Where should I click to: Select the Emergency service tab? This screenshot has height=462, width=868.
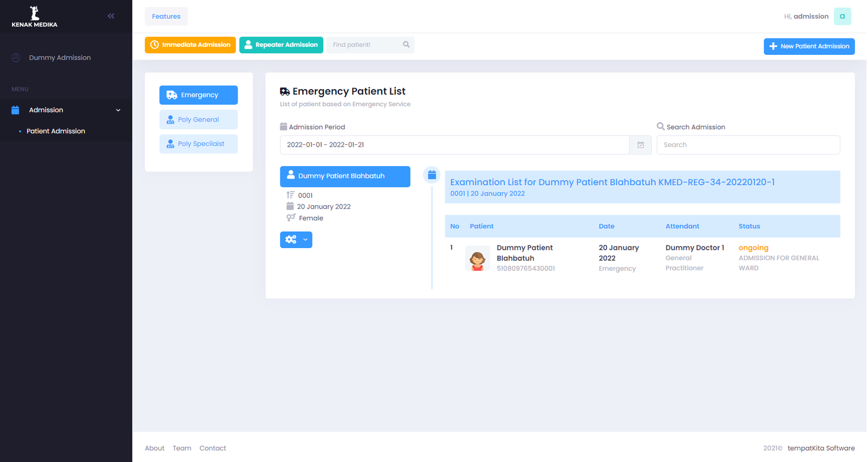[x=199, y=95]
